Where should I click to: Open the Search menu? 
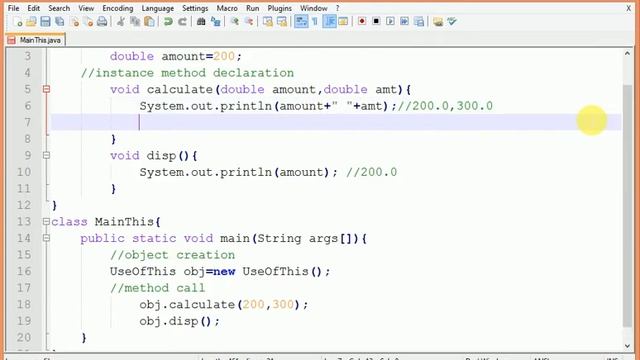click(59, 8)
